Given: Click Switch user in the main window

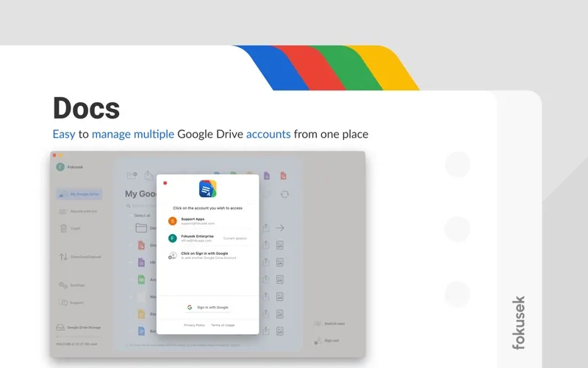Looking at the screenshot, I should pyautogui.click(x=329, y=323).
